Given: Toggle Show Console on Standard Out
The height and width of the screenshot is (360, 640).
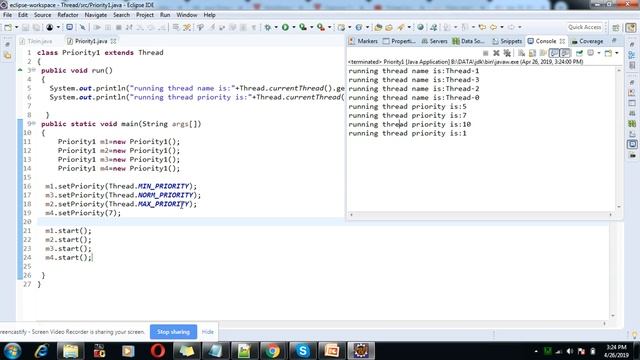Looking at the screenshot, I should (554, 53).
